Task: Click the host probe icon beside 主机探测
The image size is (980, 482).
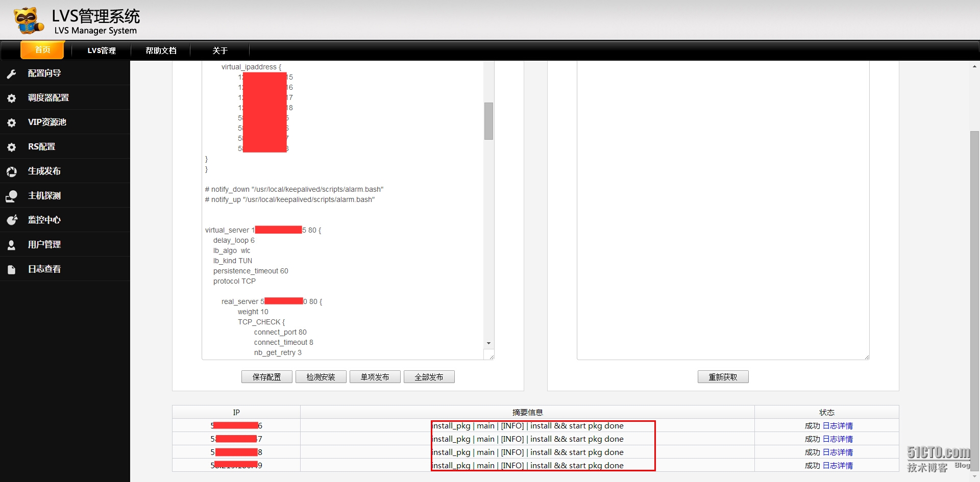Action: pos(11,196)
